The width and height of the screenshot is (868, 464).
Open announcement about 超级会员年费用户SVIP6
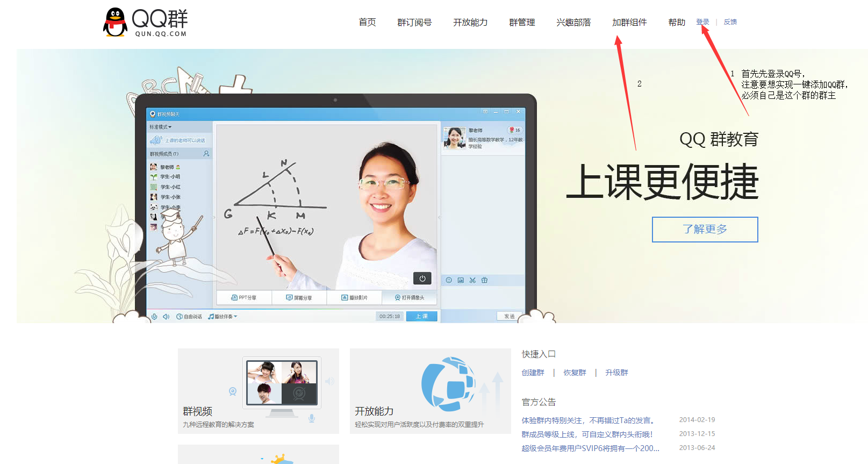pyautogui.click(x=590, y=448)
